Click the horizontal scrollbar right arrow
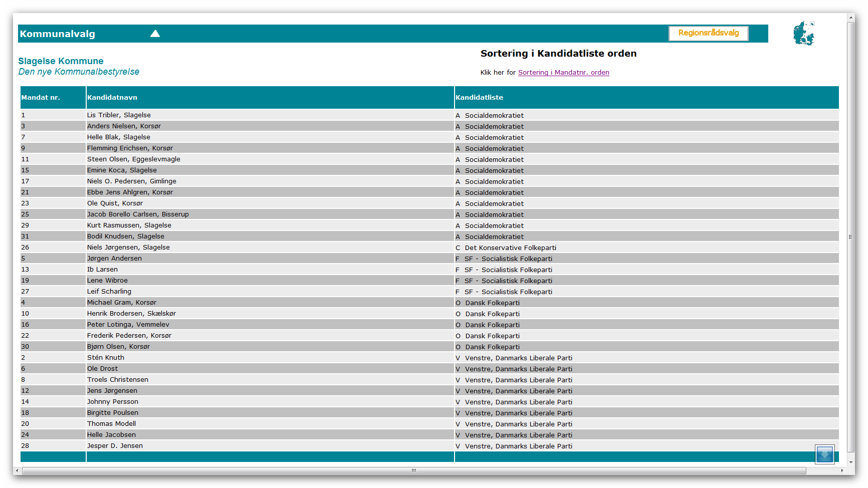The image size is (868, 488). click(x=842, y=471)
